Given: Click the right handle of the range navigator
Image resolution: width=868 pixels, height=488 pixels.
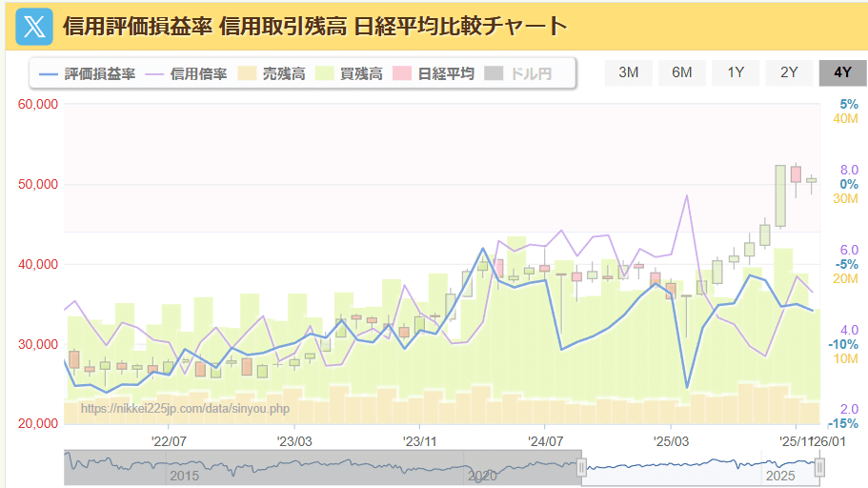Looking at the screenshot, I should [819, 467].
